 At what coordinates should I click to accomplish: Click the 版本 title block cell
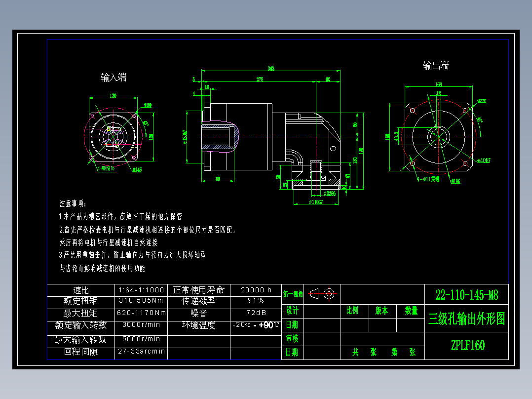point(380,311)
